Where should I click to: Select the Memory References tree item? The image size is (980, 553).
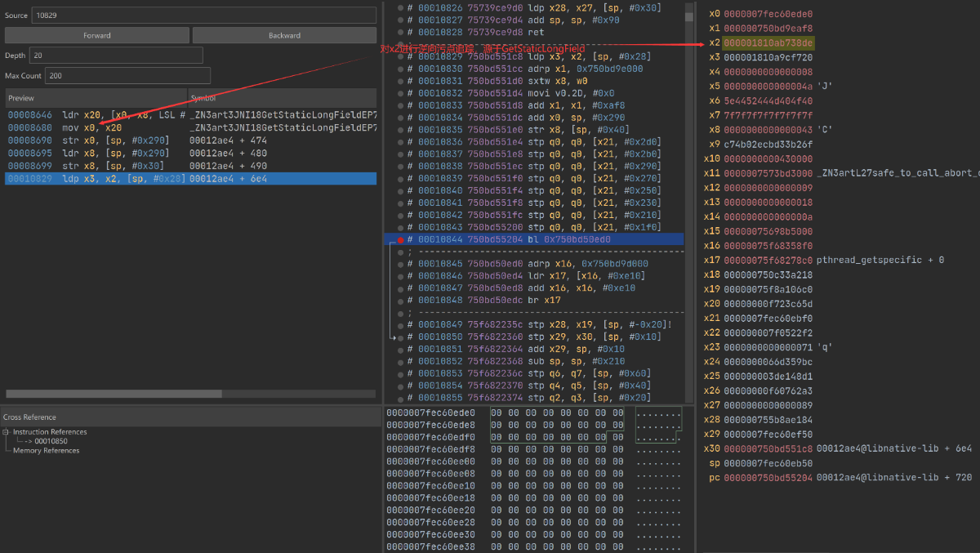(x=47, y=450)
